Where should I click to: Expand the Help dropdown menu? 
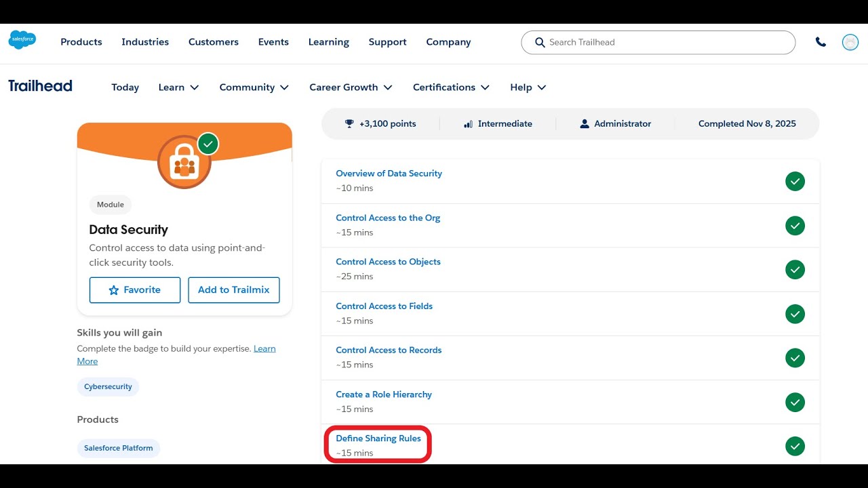(528, 87)
